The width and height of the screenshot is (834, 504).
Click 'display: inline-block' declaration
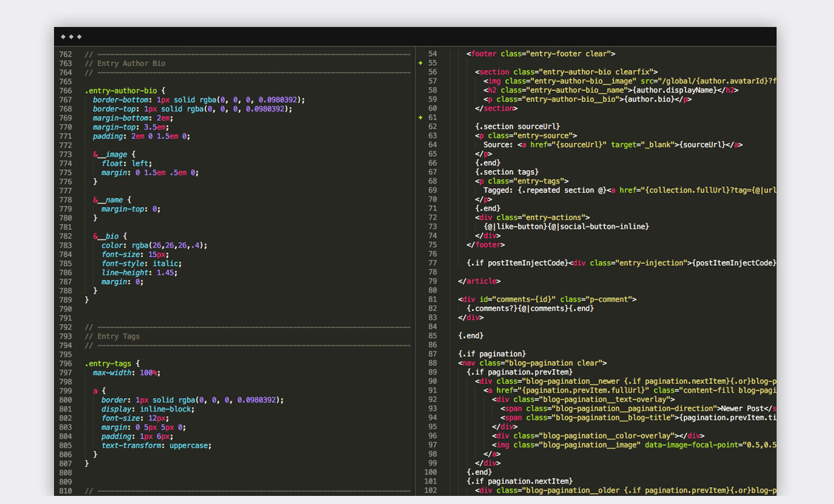click(x=148, y=409)
